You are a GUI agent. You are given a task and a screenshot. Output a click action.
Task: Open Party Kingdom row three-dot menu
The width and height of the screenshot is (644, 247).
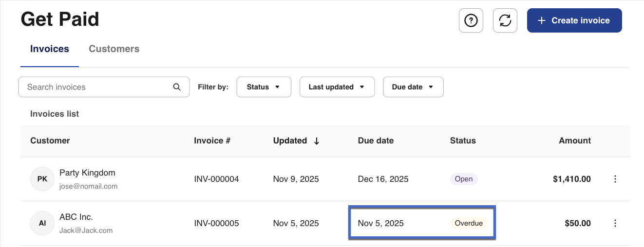point(615,179)
